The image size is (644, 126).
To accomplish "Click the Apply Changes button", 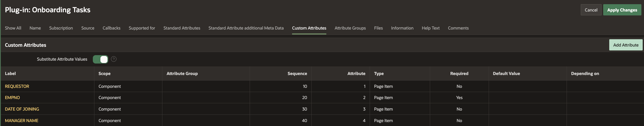I will (x=622, y=10).
